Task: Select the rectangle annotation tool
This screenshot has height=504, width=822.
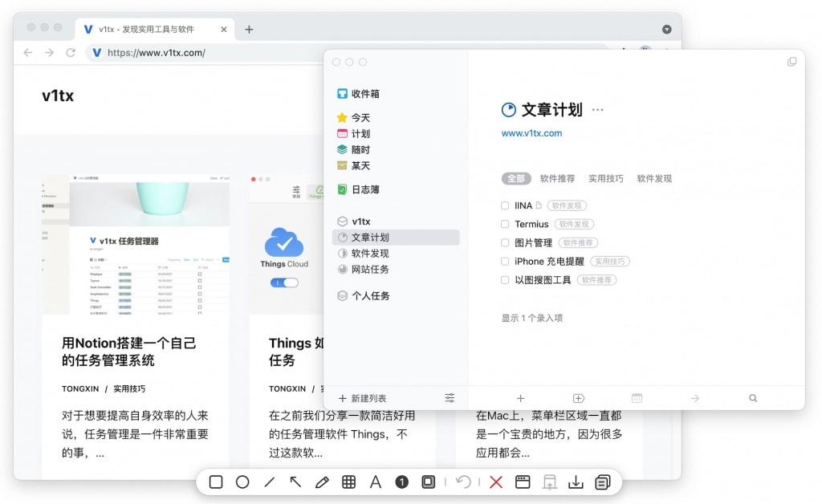Action: (215, 482)
